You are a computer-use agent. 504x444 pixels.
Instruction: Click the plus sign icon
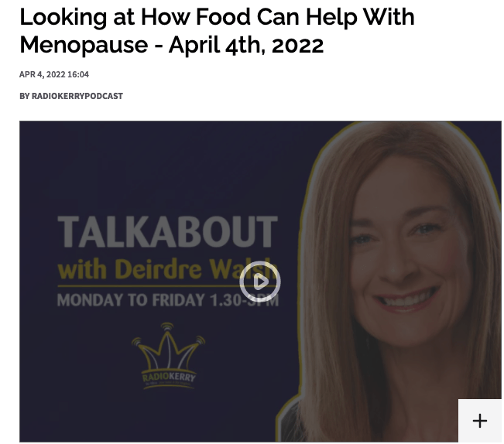click(x=479, y=421)
